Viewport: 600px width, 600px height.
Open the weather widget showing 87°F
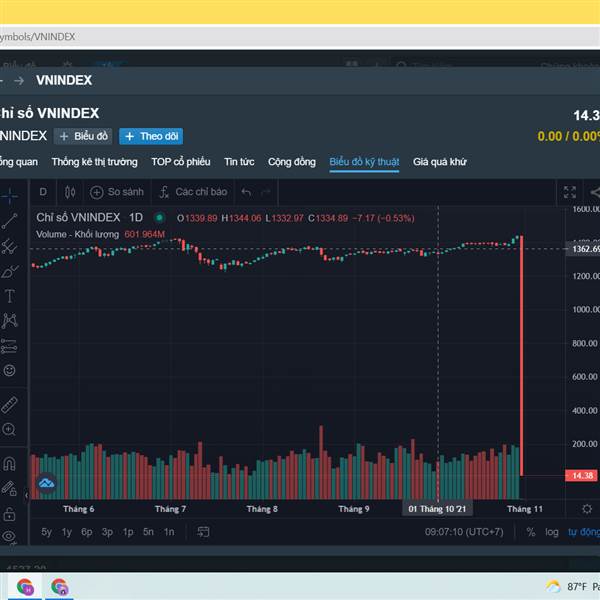pos(573,586)
